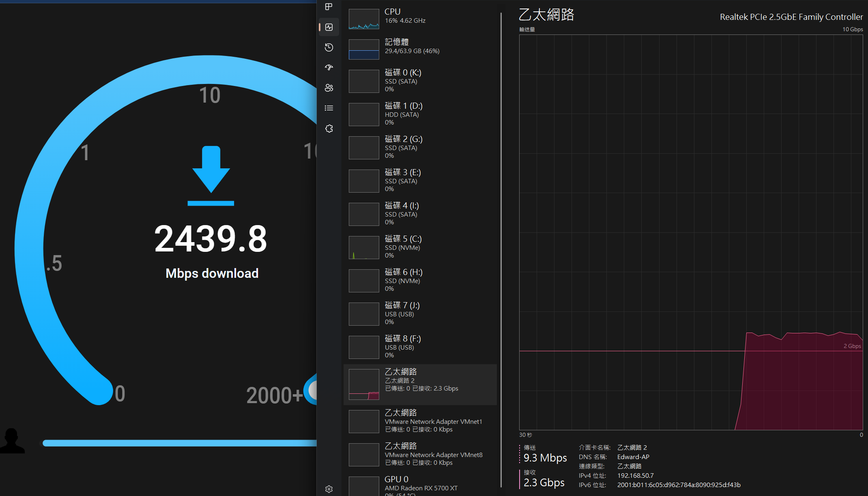Open the App history clock icon
This screenshot has height=496, width=868.
point(329,47)
